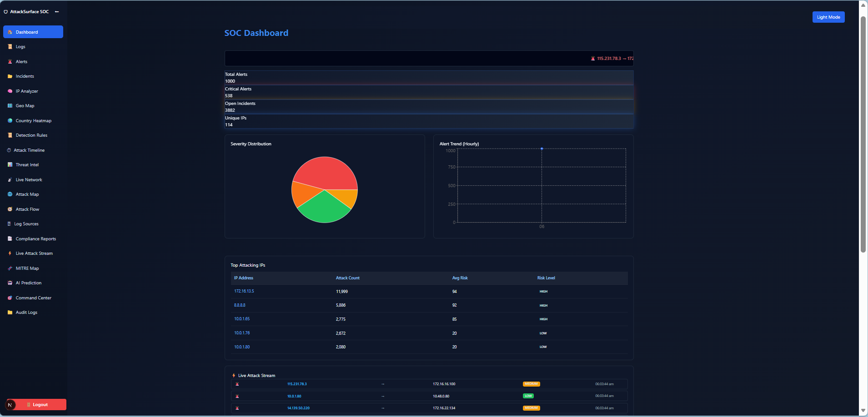
Task: Open the Threat Intel page
Action: [x=33, y=165]
